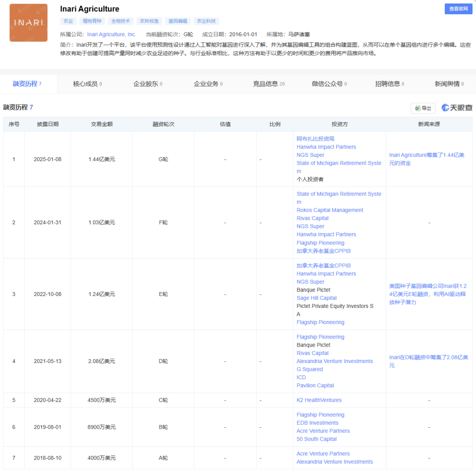Click the Inari company logo
The height and width of the screenshot is (474, 476).
[x=28, y=22]
